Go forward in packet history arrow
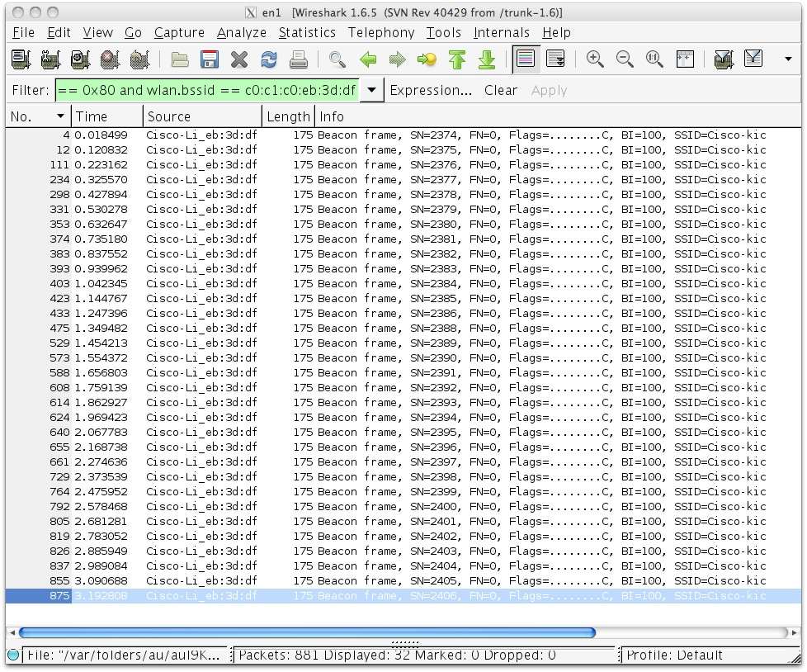Image resolution: width=807 pixels, height=672 pixels. point(398,59)
